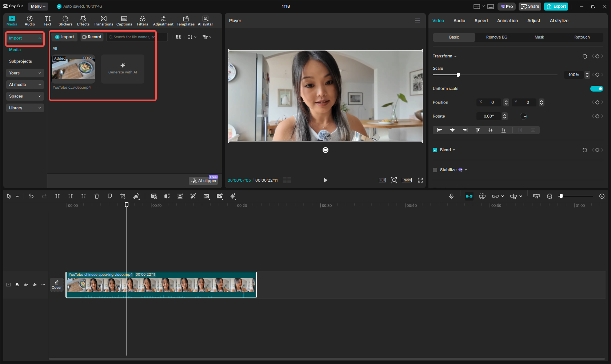Image resolution: width=611 pixels, height=364 pixels.
Task: Open the Transitions panel
Action: coord(103,20)
